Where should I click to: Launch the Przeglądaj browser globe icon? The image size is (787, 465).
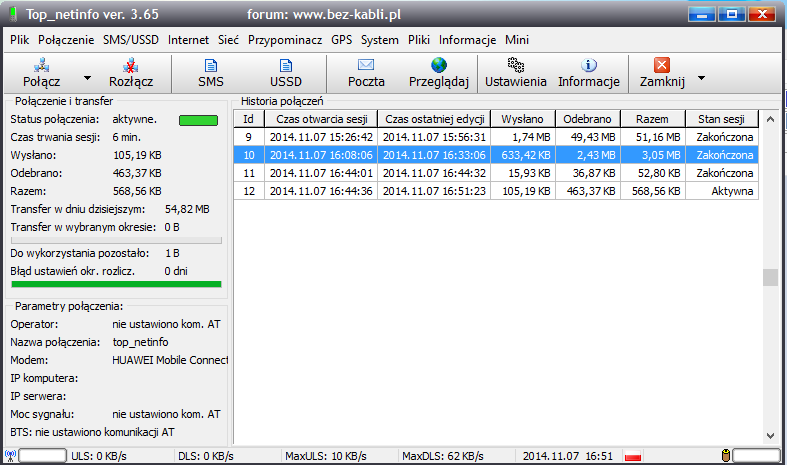tap(439, 65)
